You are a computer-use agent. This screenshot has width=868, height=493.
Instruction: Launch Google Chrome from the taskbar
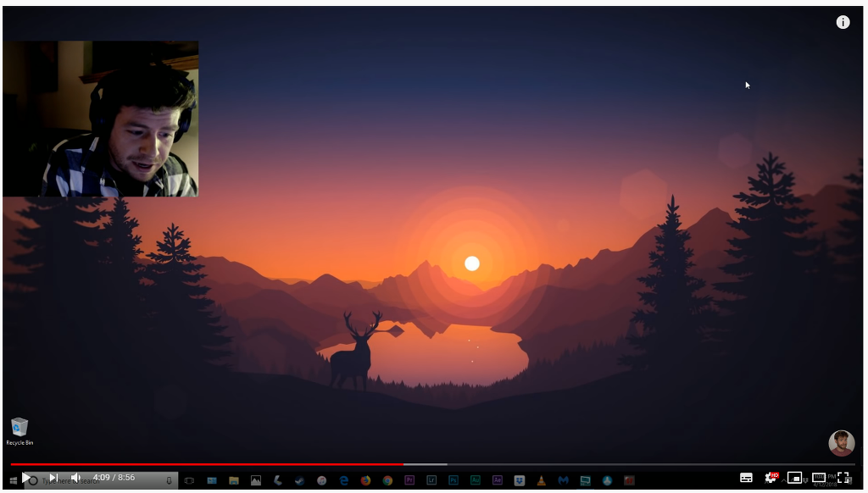[387, 481]
